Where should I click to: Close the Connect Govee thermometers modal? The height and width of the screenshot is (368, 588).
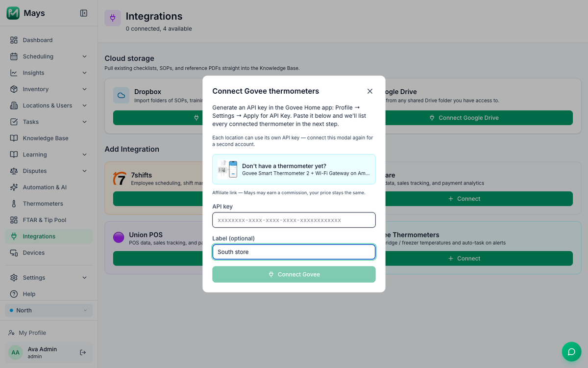tap(370, 91)
